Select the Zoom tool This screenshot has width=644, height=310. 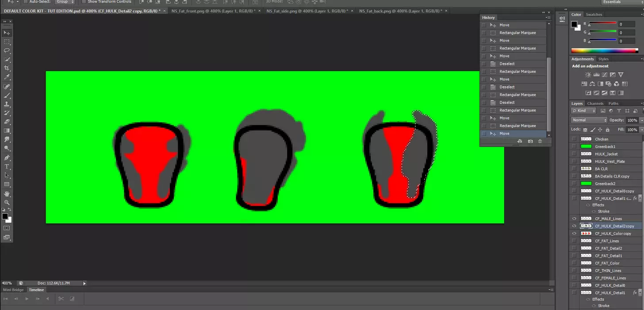tap(7, 203)
